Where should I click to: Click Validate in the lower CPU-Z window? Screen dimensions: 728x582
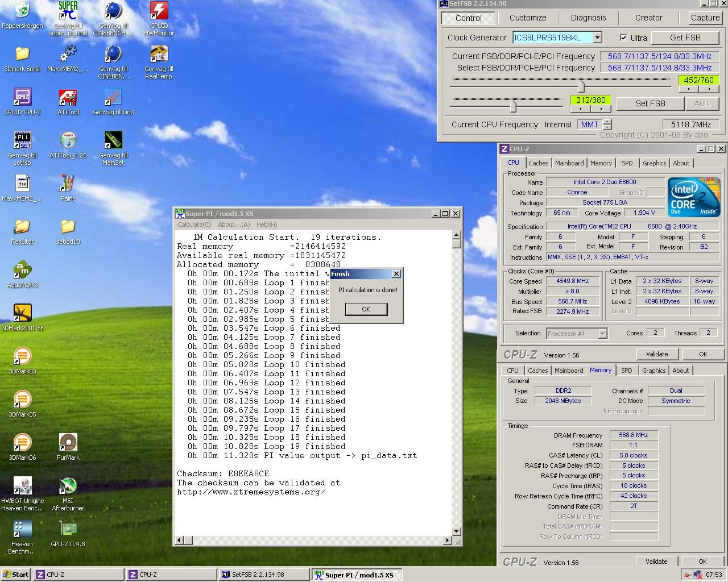pos(656,562)
